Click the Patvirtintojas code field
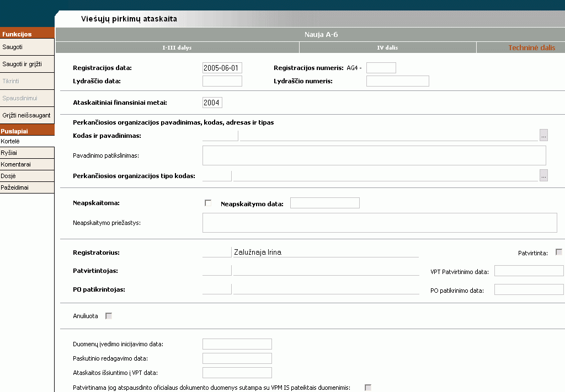The height and width of the screenshot is (392, 565). coord(217,270)
